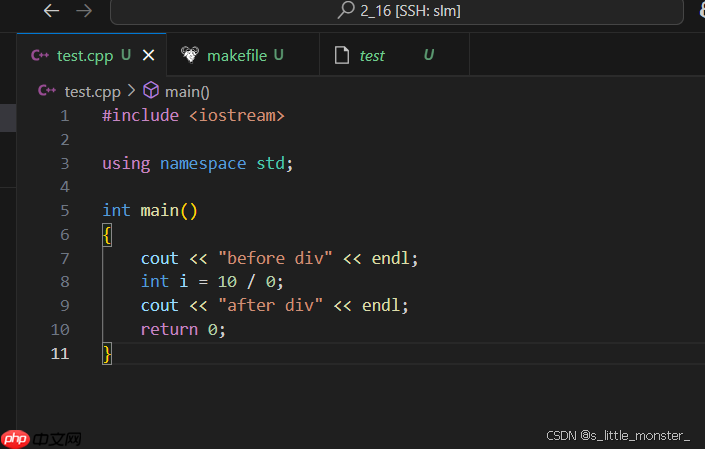Open the test file tab
The image size is (705, 449).
coord(394,55)
